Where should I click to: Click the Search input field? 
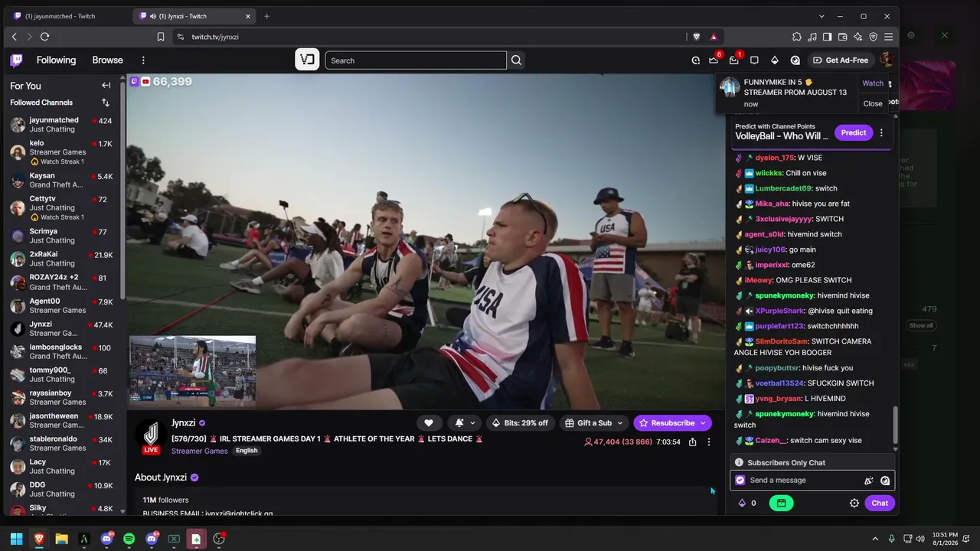click(x=416, y=60)
